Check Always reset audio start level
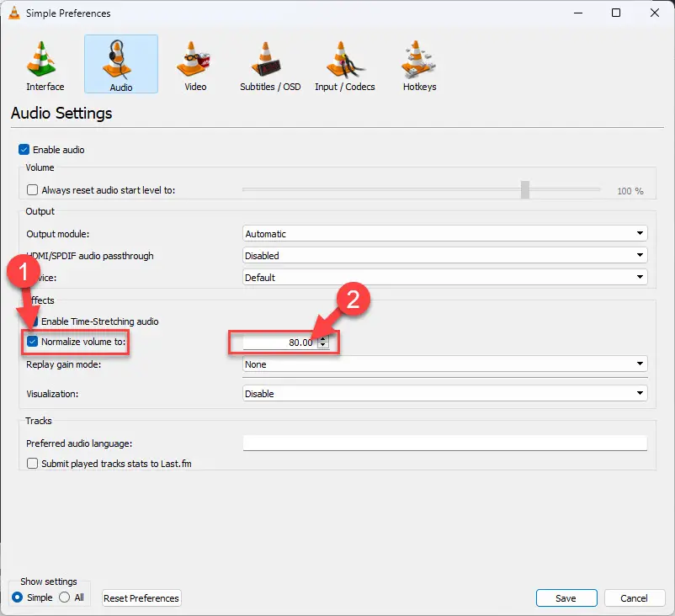Viewport: 675px width, 616px height. (33, 191)
